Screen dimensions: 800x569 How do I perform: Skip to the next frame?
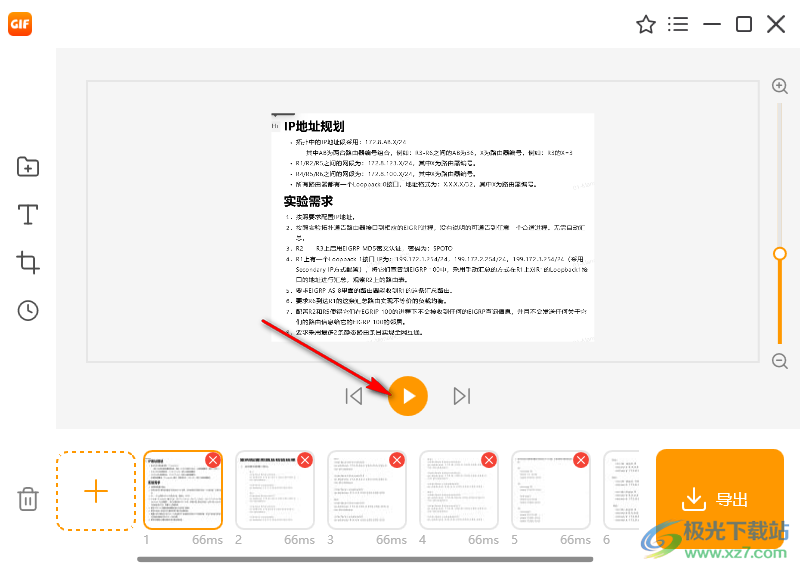tap(461, 396)
